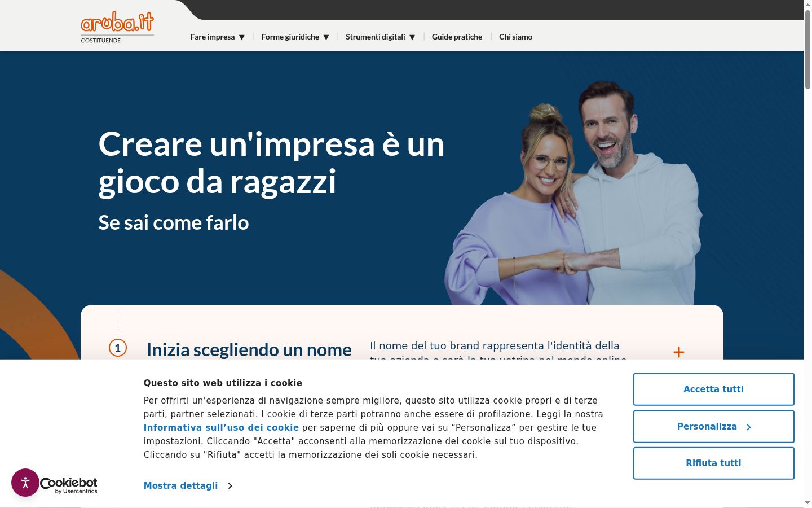Click the Inizia scegliendo un nome heading
This screenshot has height=508, width=812.
[x=249, y=350]
